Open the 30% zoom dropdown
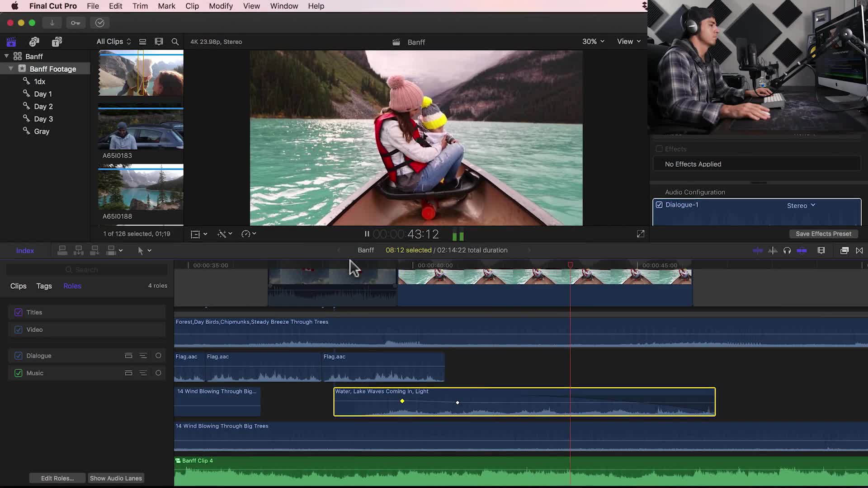This screenshot has height=488, width=868. (593, 42)
